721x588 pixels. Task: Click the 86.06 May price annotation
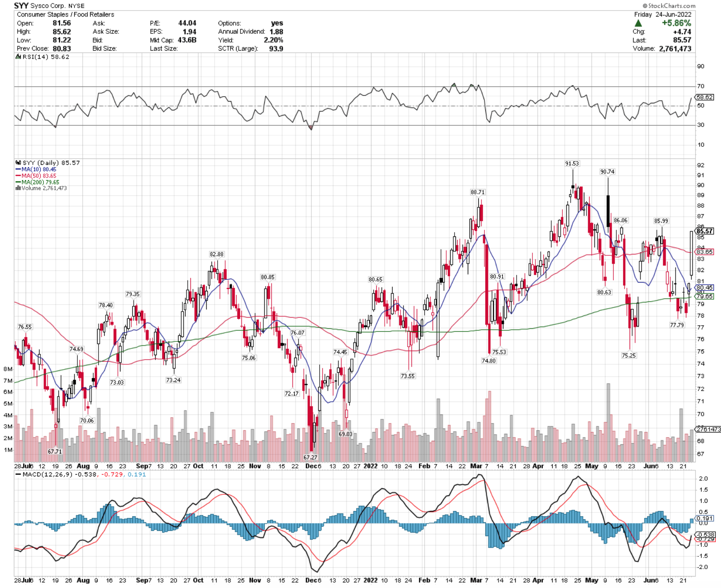[x=621, y=220]
